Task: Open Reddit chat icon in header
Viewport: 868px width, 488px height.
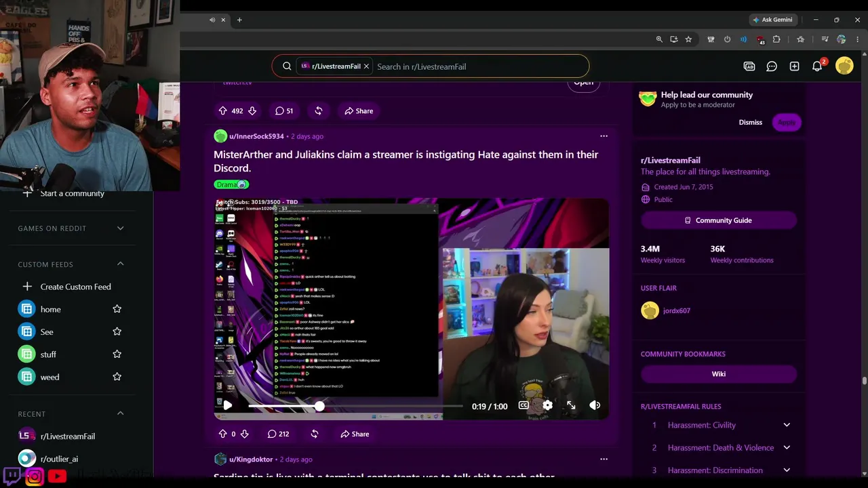Action: [x=772, y=66]
